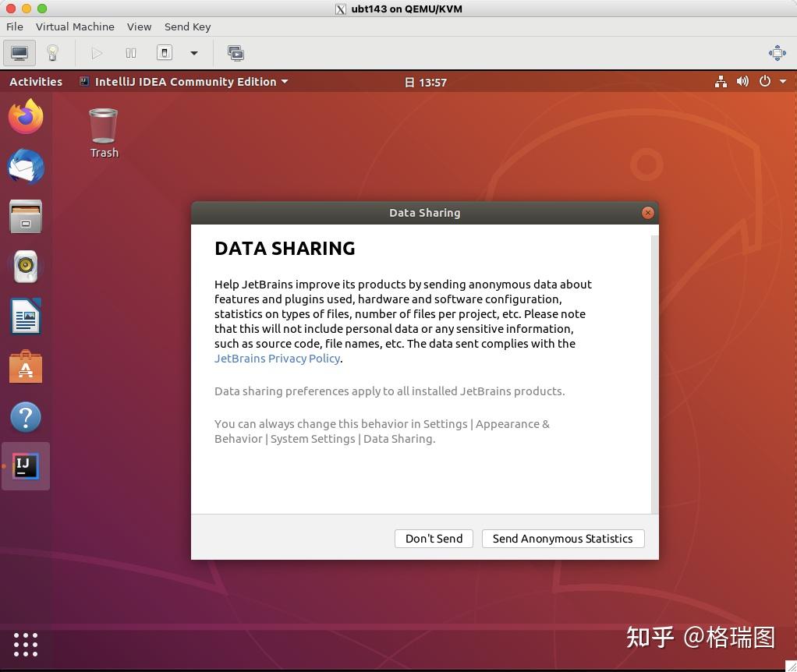Expand IntelliJ IDEA Community Edition app menu
This screenshot has width=797, height=672.
[x=184, y=82]
